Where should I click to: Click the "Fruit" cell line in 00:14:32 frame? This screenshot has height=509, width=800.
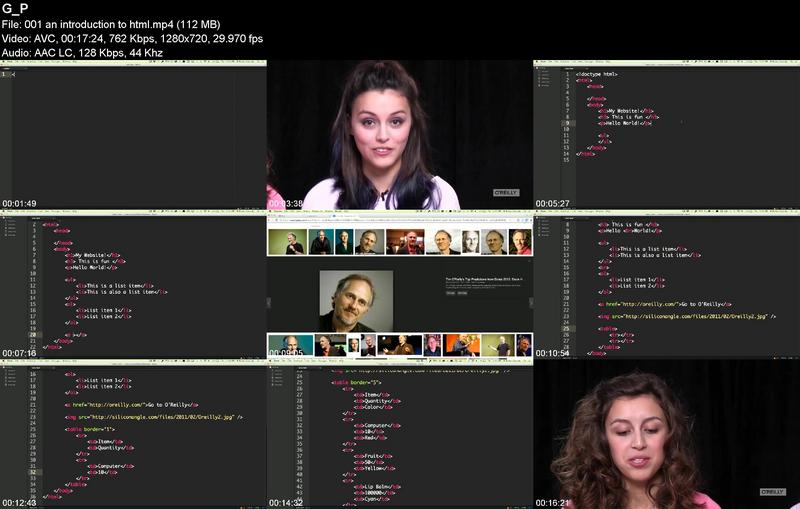click(373, 456)
